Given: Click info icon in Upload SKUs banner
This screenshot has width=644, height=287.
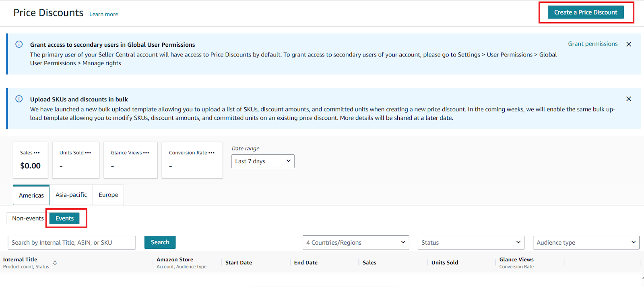Looking at the screenshot, I should click(19, 99).
